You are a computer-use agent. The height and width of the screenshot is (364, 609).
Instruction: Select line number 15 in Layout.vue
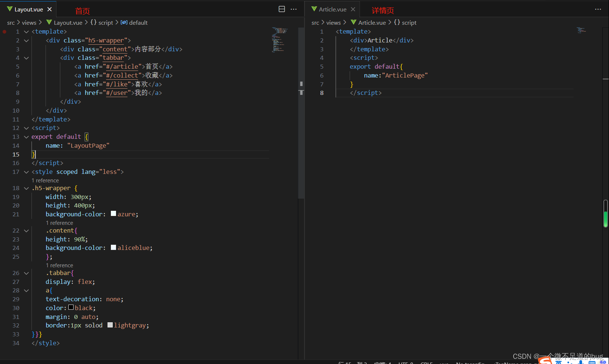pyautogui.click(x=16, y=155)
